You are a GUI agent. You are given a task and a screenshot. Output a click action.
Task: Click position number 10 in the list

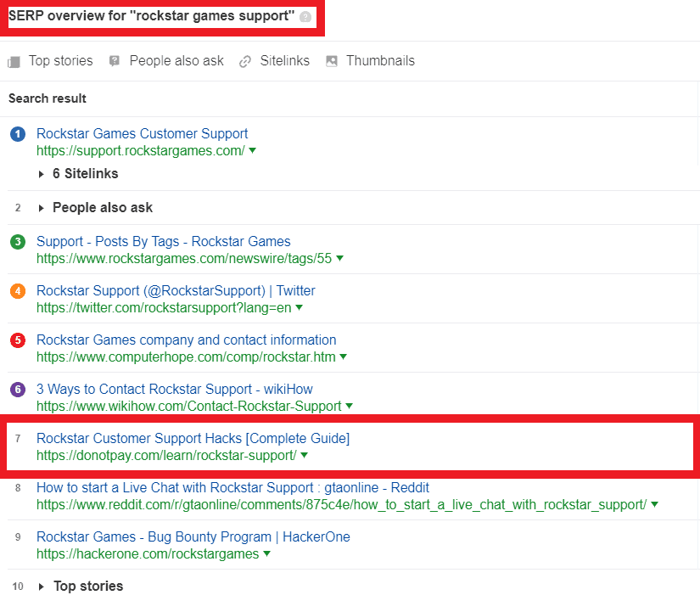pyautogui.click(x=18, y=587)
